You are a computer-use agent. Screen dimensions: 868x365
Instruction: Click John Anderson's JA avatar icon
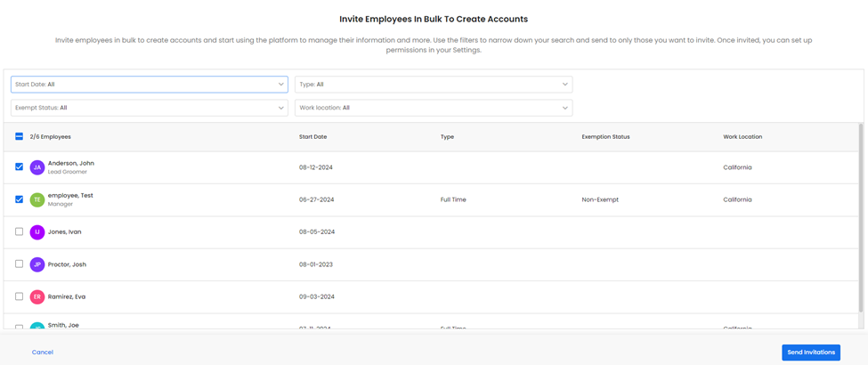click(37, 167)
